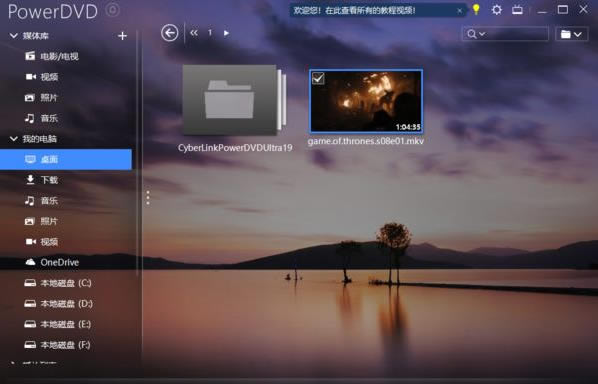Open the Movies/TV 电影/电视 library
The height and width of the screenshot is (384, 598).
point(51,56)
